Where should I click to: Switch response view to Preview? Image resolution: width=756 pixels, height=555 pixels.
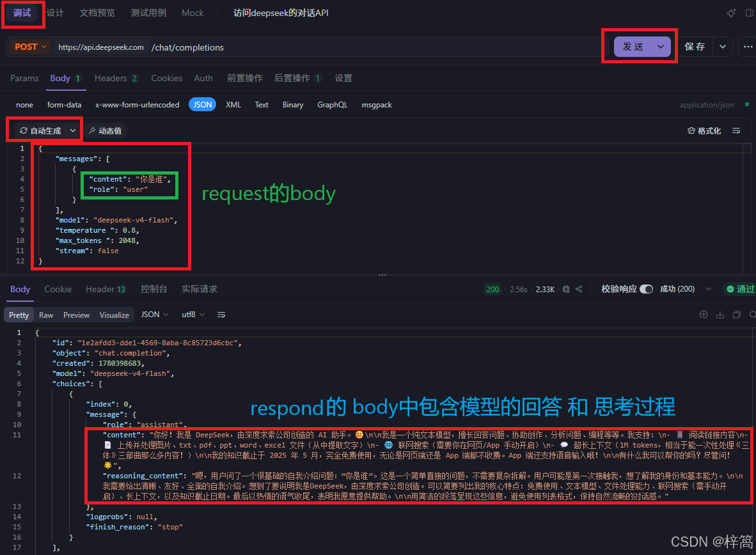click(76, 315)
